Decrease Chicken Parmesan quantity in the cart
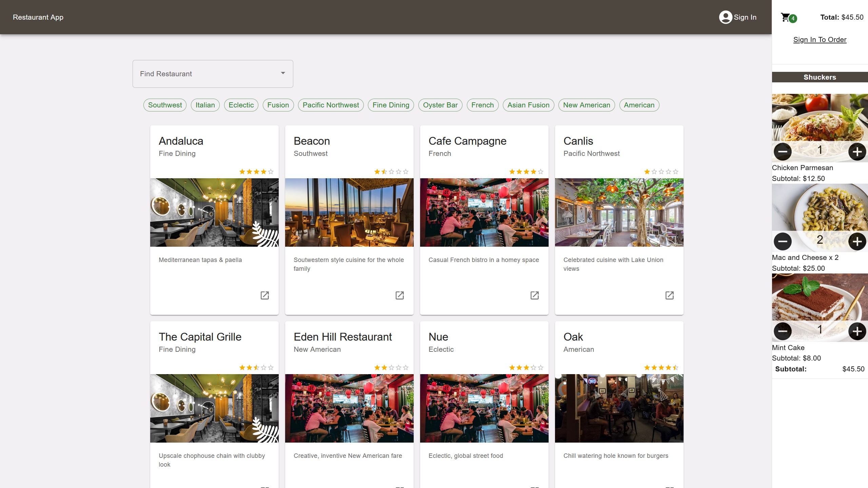The height and width of the screenshot is (488, 868). 783,151
